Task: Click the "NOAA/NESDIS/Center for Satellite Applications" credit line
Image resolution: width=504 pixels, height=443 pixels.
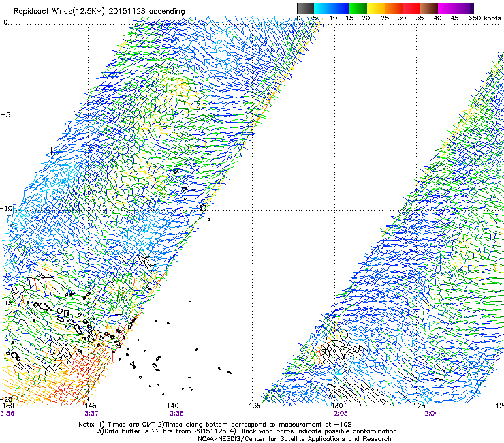Action: [294, 439]
